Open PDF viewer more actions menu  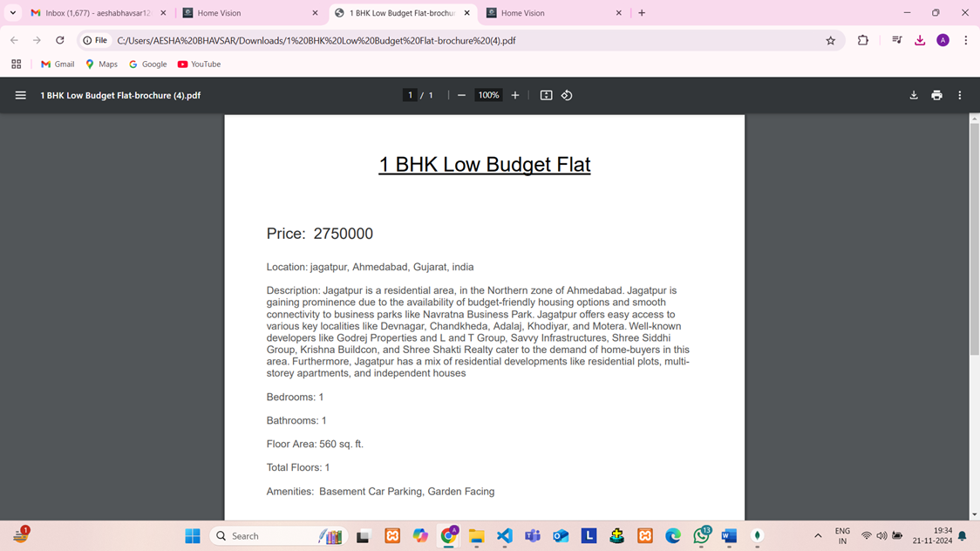tap(960, 95)
